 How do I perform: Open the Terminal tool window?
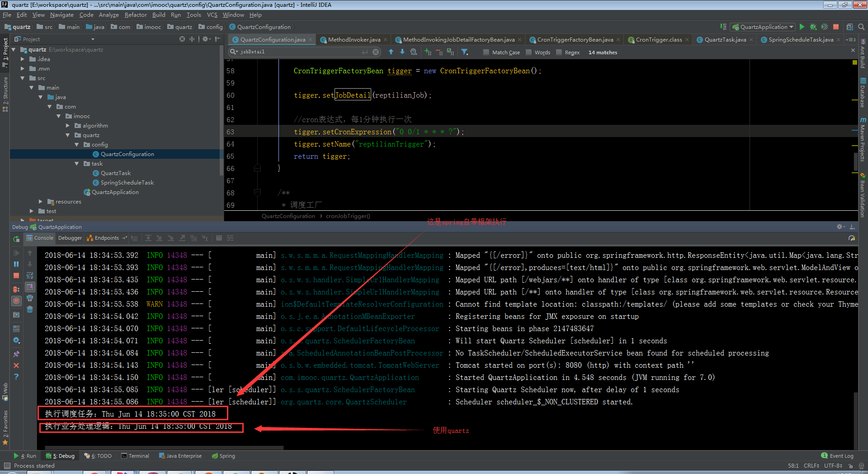coord(135,456)
